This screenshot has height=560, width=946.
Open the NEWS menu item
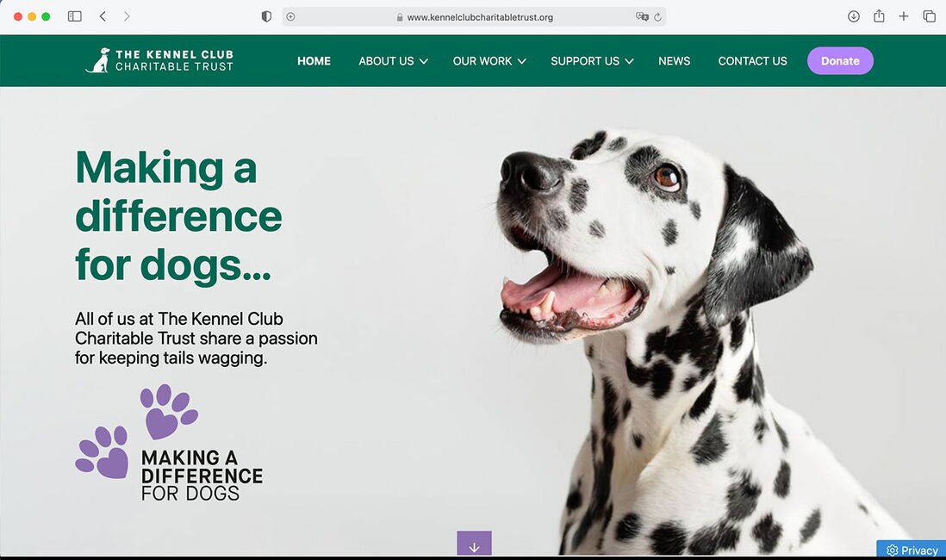tap(674, 61)
